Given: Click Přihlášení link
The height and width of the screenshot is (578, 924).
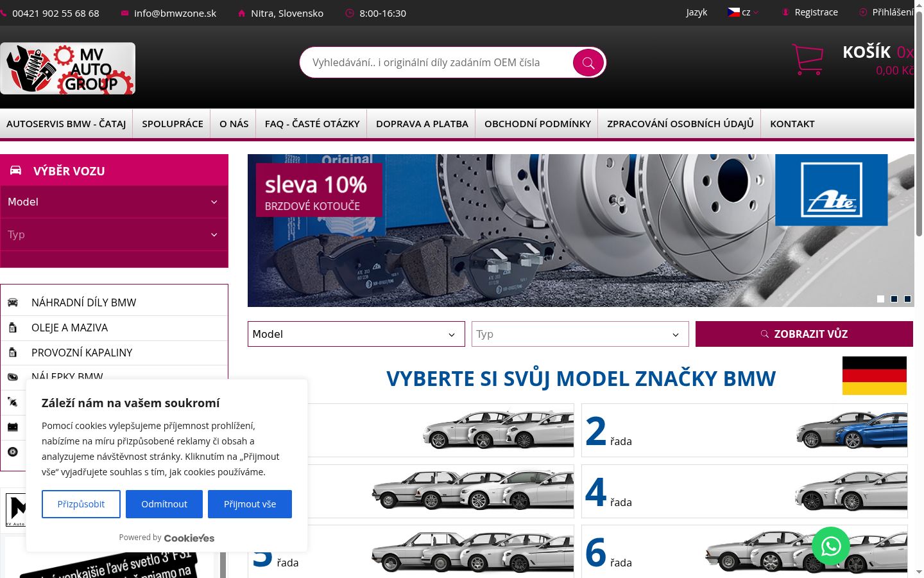Looking at the screenshot, I should [x=893, y=12].
